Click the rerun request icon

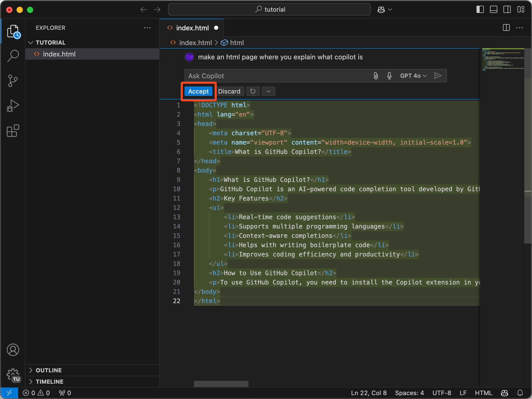click(253, 91)
